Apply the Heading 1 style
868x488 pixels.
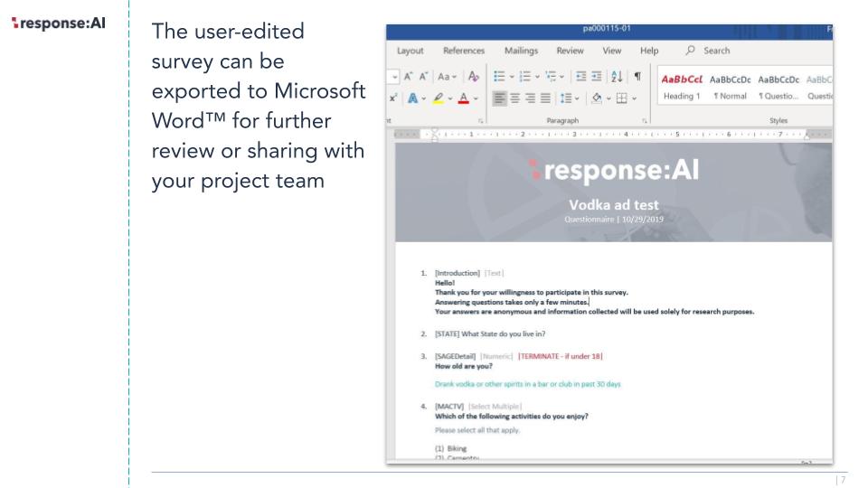(682, 88)
